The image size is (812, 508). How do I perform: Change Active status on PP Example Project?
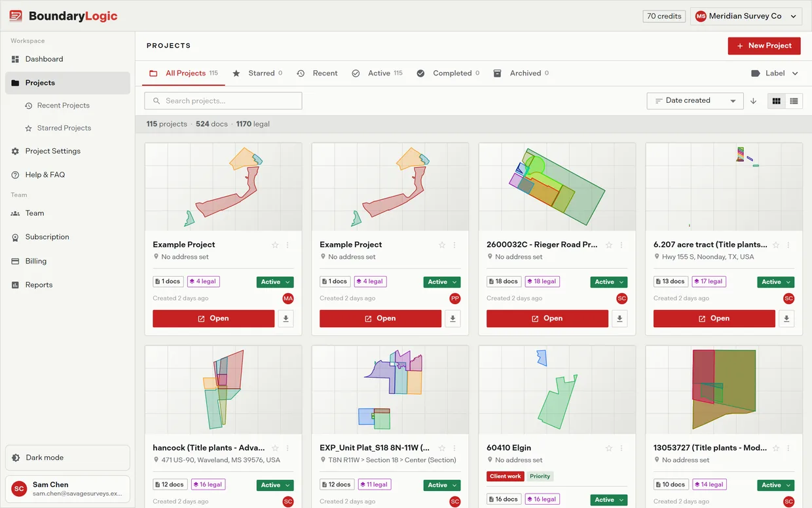coord(442,282)
